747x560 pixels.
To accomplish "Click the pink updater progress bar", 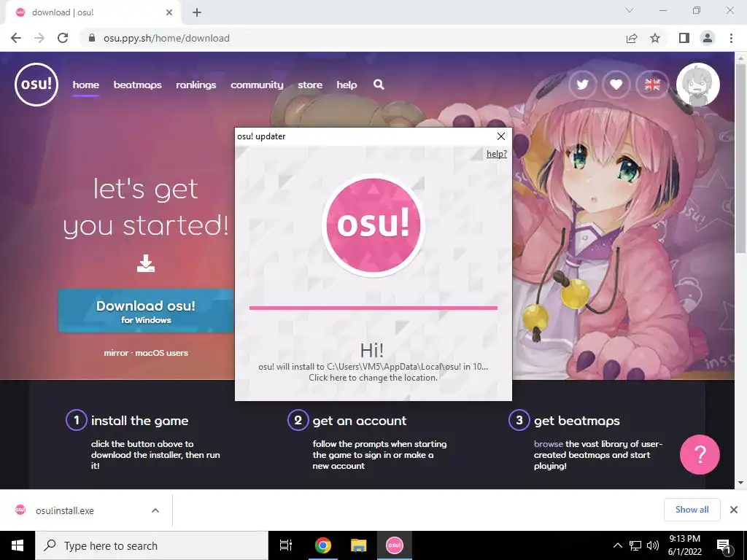I will point(373,308).
